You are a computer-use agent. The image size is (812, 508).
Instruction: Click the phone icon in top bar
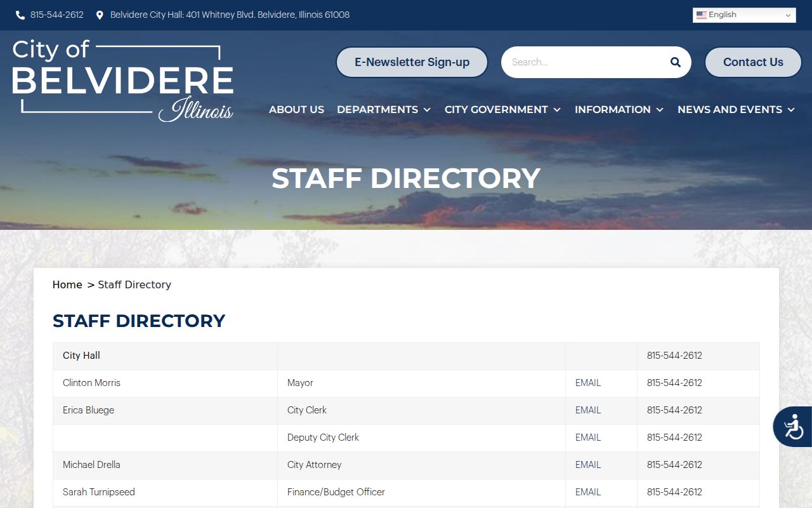tap(20, 15)
